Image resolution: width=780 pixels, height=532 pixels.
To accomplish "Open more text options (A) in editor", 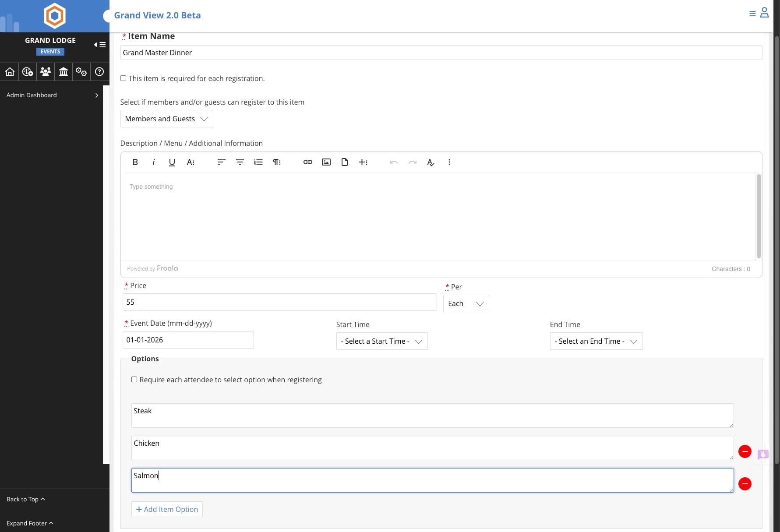I will pos(191,162).
